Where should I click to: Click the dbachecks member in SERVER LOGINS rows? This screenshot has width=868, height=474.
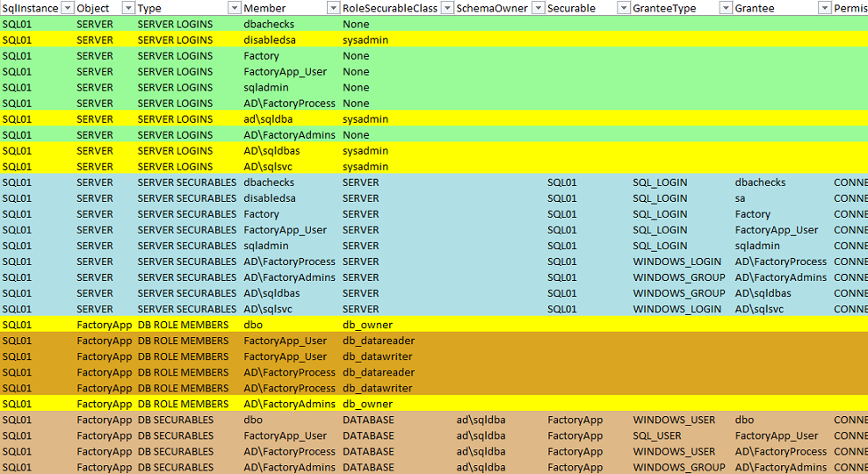tap(269, 25)
